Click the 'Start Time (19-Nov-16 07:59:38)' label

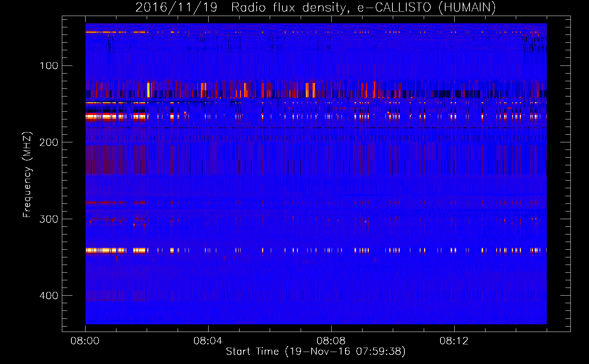click(x=316, y=352)
